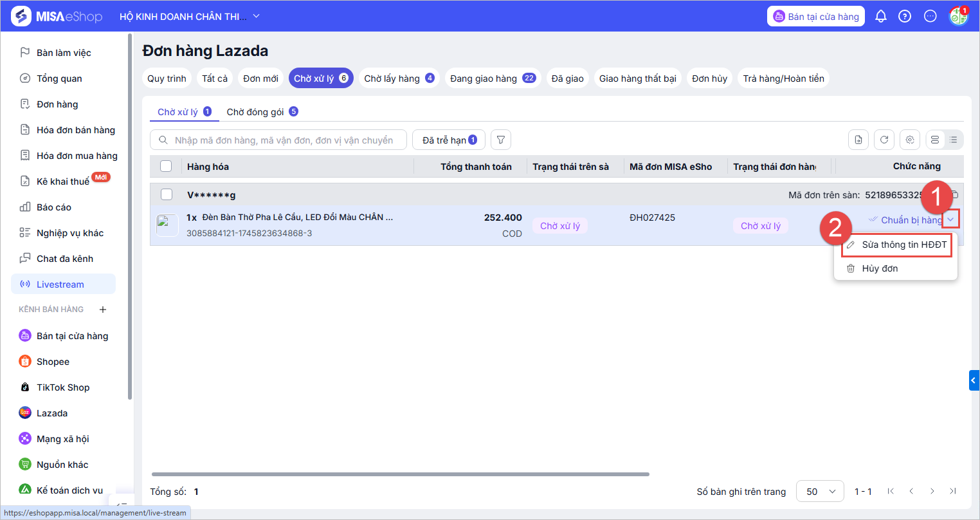Viewport: 980px width, 520px height.
Task: Switch to the Đơn hủy tab
Action: (x=710, y=79)
